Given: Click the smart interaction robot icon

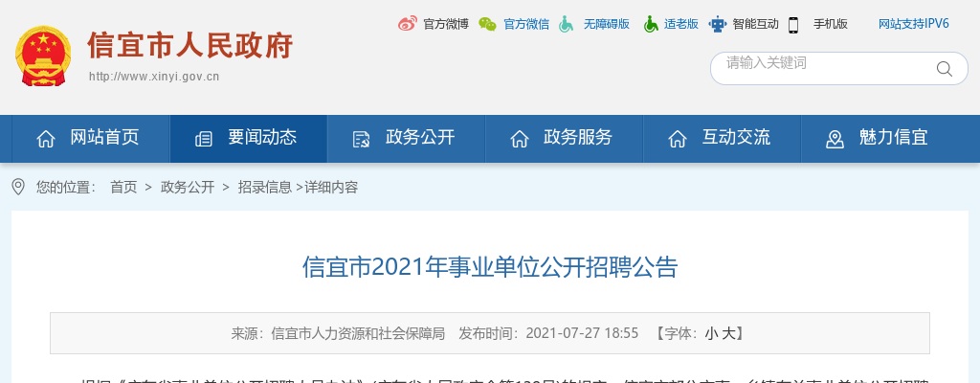Looking at the screenshot, I should 718,24.
